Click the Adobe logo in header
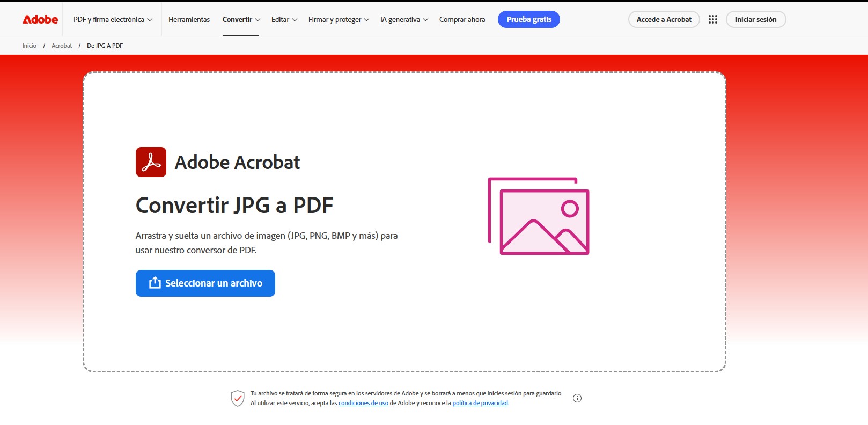The width and height of the screenshot is (868, 425). (x=40, y=19)
